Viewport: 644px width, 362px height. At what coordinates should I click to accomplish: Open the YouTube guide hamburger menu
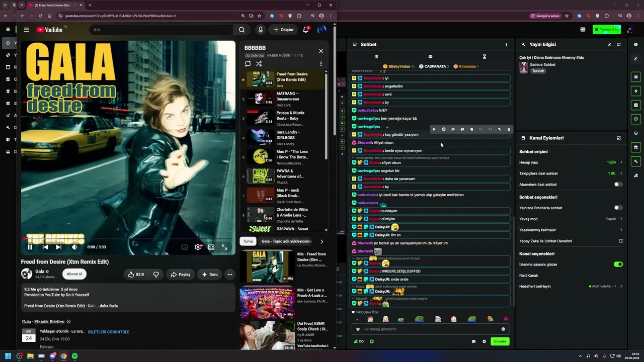[26, 30]
